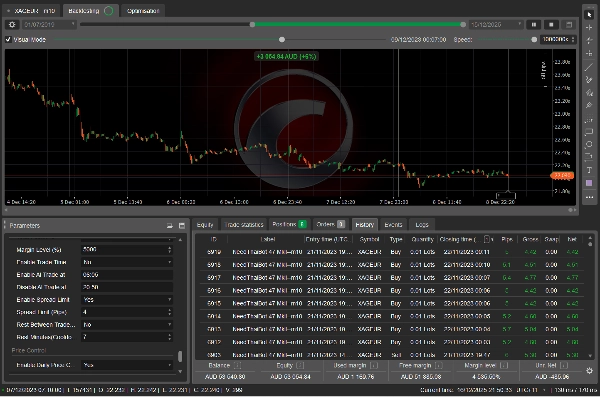Move the backtest date range start handle
Viewport: 600px width, 397px height.
coord(252,25)
